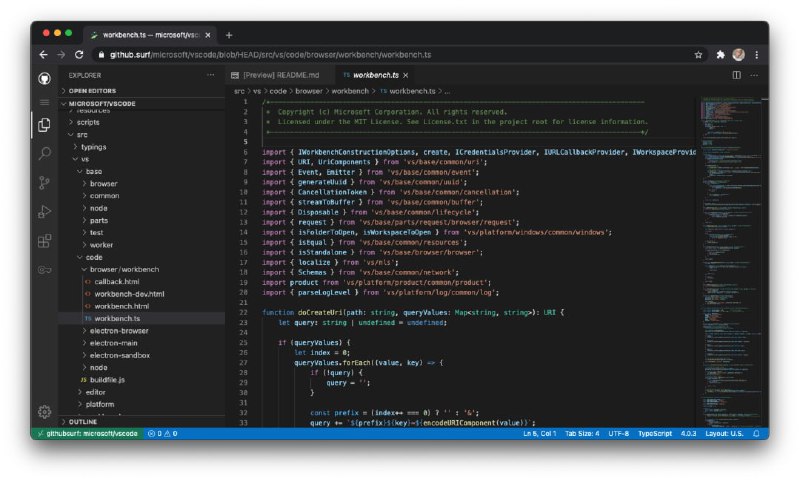This screenshot has width=800, height=481.
Task: Open a new browser tab
Action: tap(229, 35)
